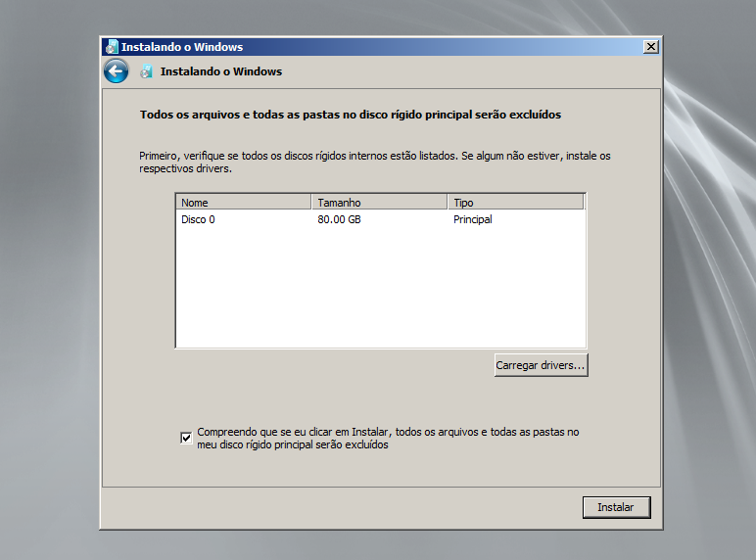The height and width of the screenshot is (560, 756).
Task: Close the Instalando o Windows dialog
Action: point(651,47)
